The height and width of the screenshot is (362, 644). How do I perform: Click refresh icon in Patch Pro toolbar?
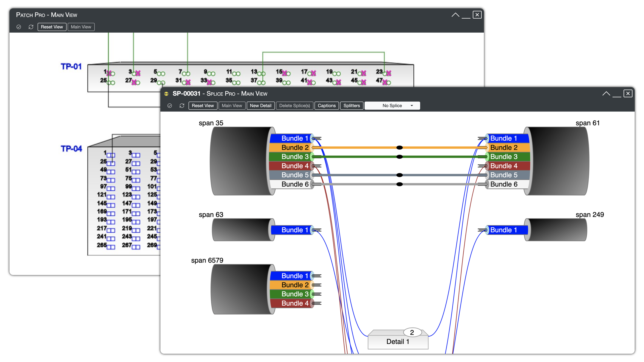point(31,27)
